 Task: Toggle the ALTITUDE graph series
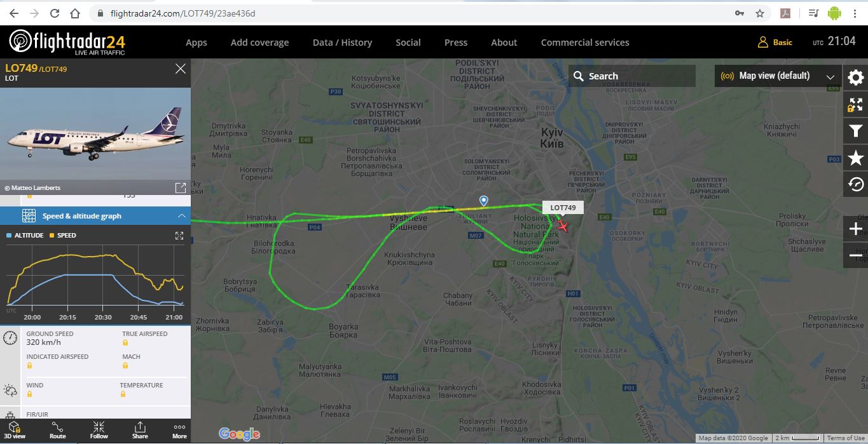[x=25, y=235]
